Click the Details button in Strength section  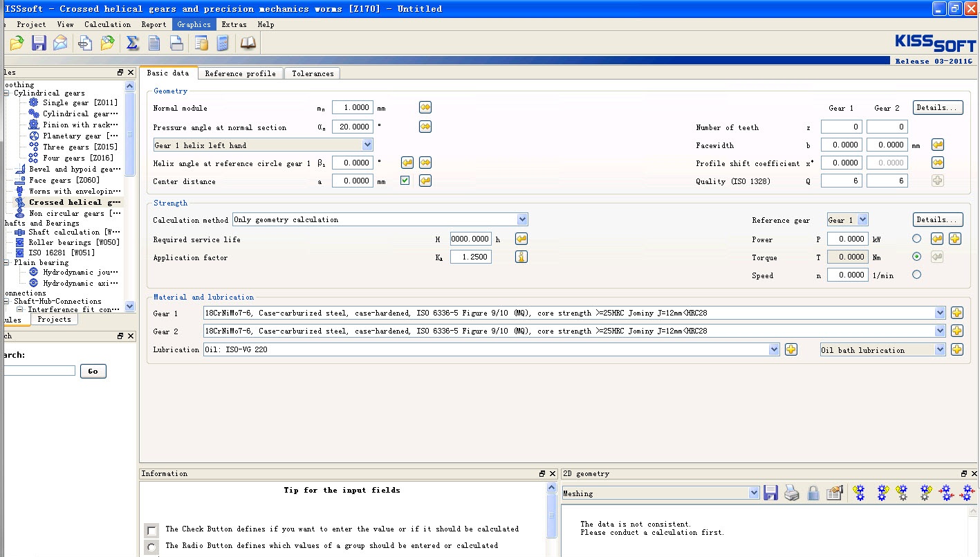click(938, 219)
